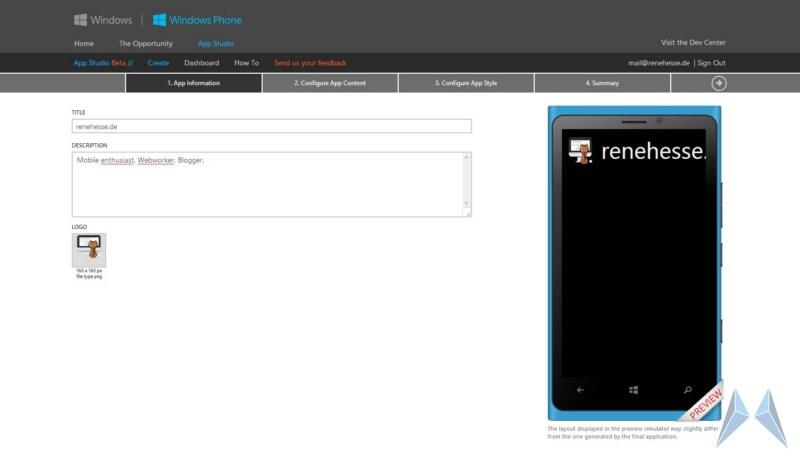Click the app logo in phone preview
800x460 pixels.
pyautogui.click(x=580, y=151)
